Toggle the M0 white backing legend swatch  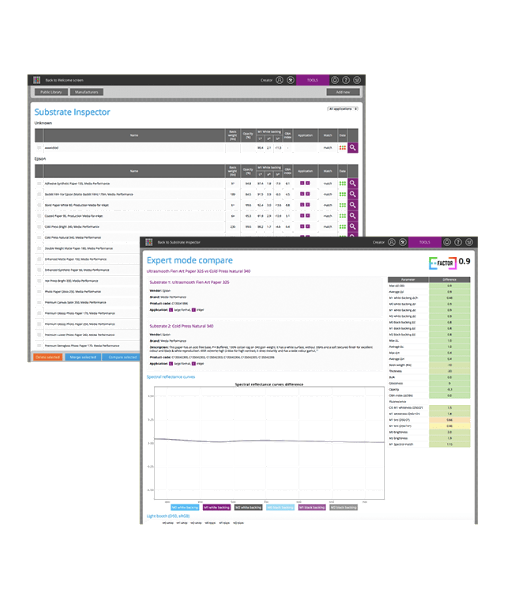185,507
